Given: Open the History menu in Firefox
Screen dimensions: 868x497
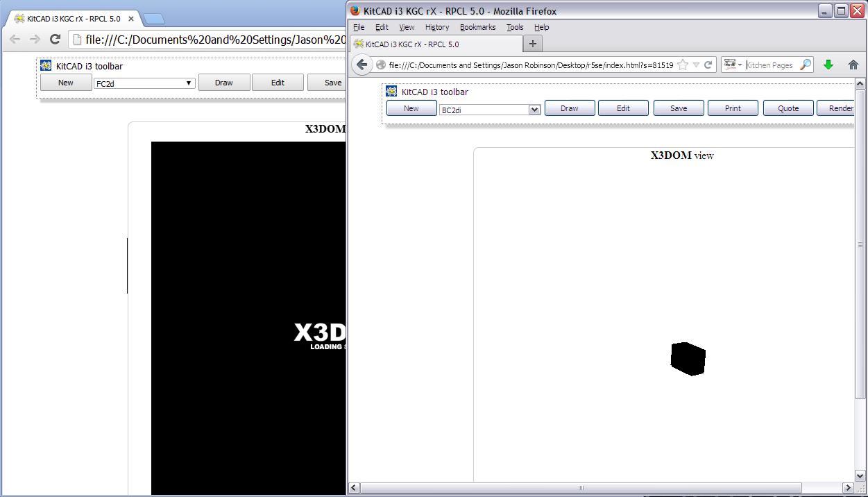Looking at the screenshot, I should pos(437,27).
